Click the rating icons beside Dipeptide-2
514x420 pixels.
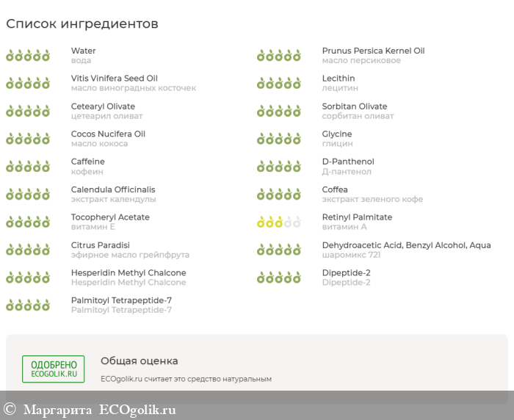(x=279, y=278)
